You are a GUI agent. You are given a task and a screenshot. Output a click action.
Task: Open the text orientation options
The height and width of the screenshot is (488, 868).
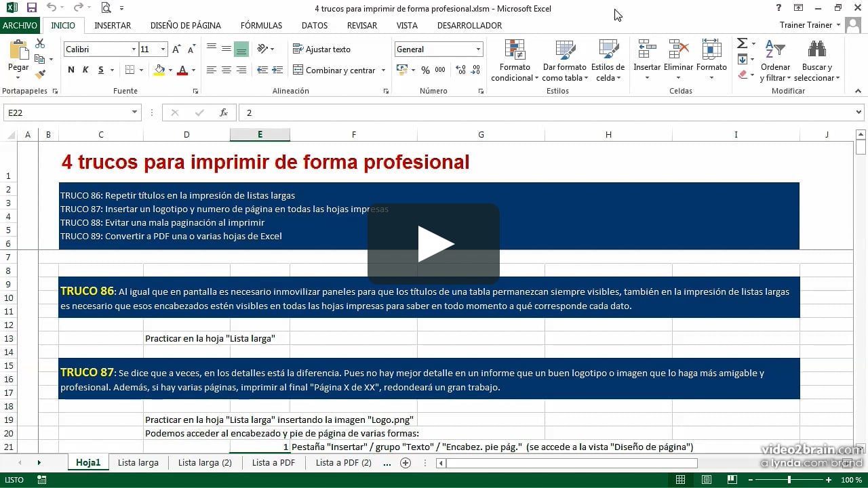click(x=264, y=49)
